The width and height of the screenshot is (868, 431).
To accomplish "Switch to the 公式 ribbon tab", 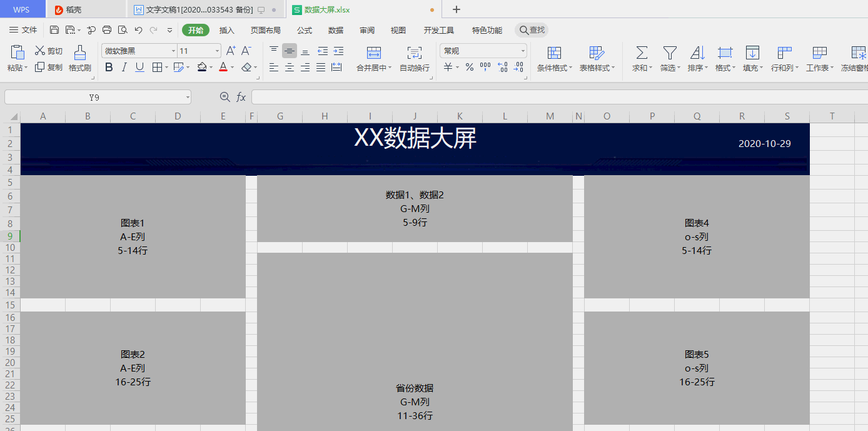I will click(x=304, y=30).
